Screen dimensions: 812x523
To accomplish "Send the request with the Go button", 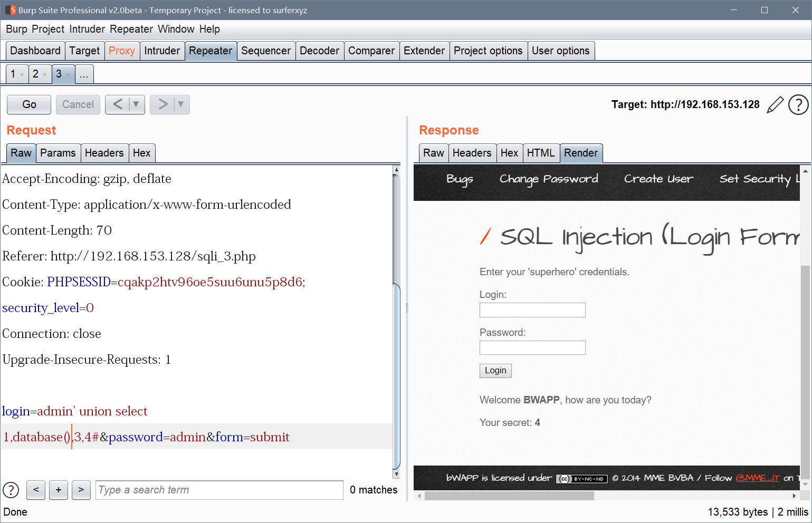I will tap(29, 104).
